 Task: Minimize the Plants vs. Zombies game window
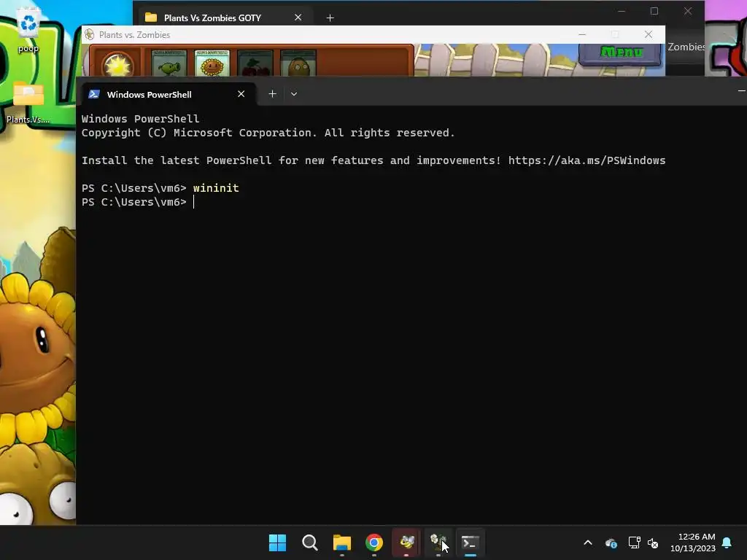tap(582, 34)
